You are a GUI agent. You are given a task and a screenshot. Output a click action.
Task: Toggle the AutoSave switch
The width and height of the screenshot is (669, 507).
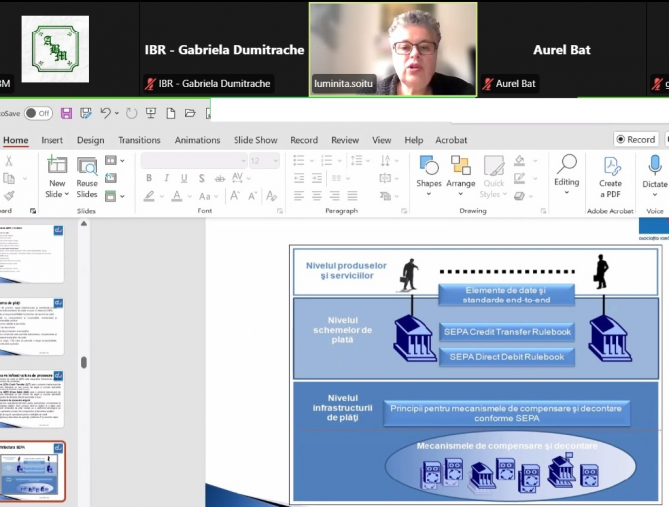[38, 113]
